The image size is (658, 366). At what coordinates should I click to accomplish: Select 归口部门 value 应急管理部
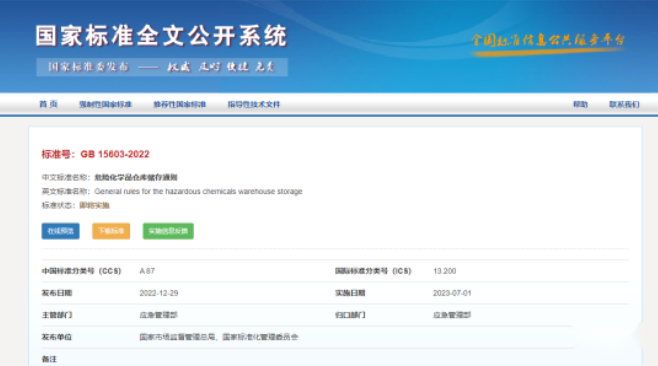(452, 315)
